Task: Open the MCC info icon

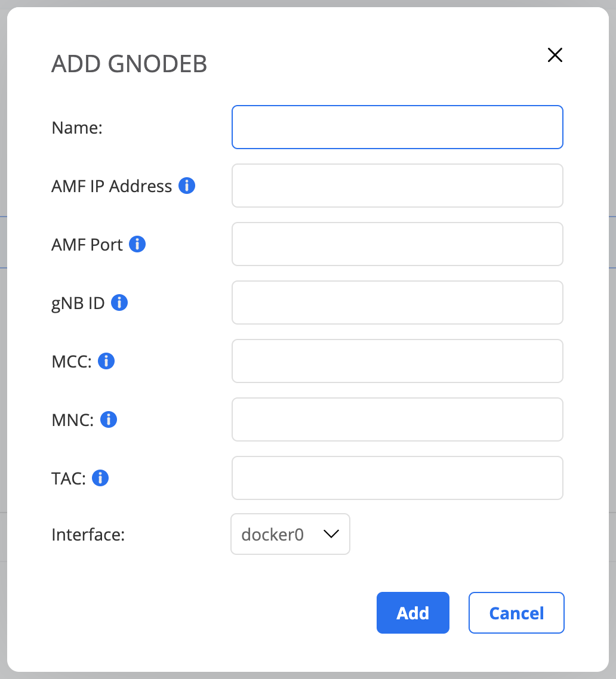Action: tap(106, 361)
